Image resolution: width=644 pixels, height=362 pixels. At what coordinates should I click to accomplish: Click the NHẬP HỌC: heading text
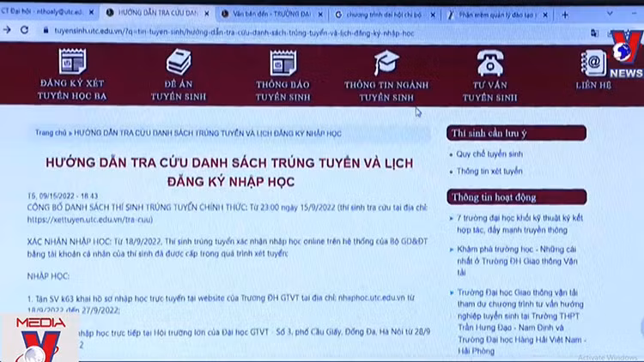coord(48,276)
